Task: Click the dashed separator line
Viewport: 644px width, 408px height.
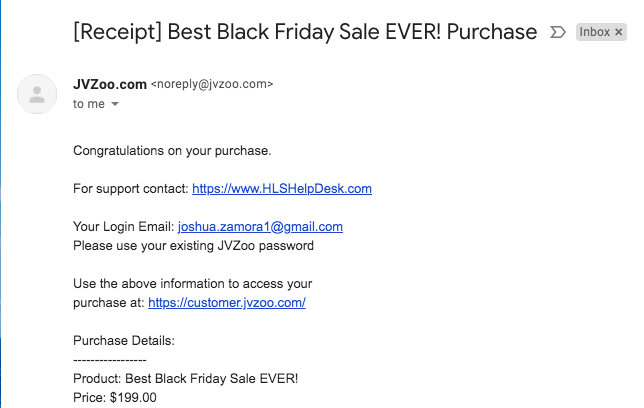Action: [110, 359]
